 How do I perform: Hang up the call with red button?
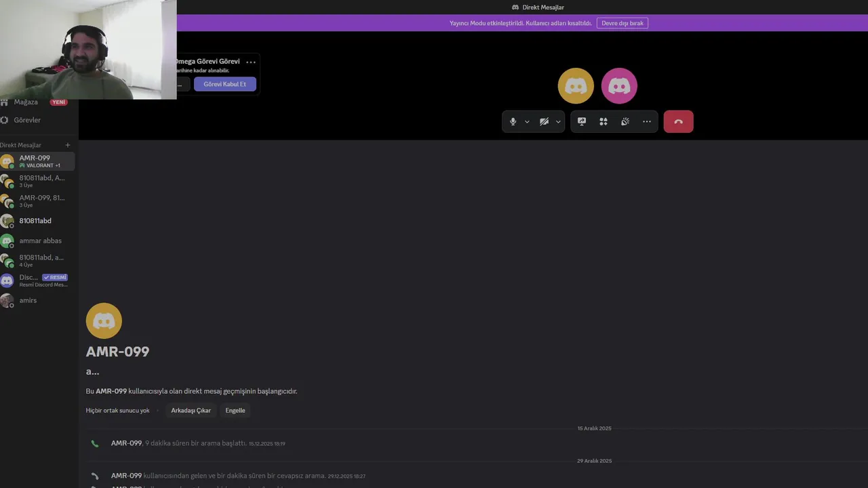tap(678, 121)
